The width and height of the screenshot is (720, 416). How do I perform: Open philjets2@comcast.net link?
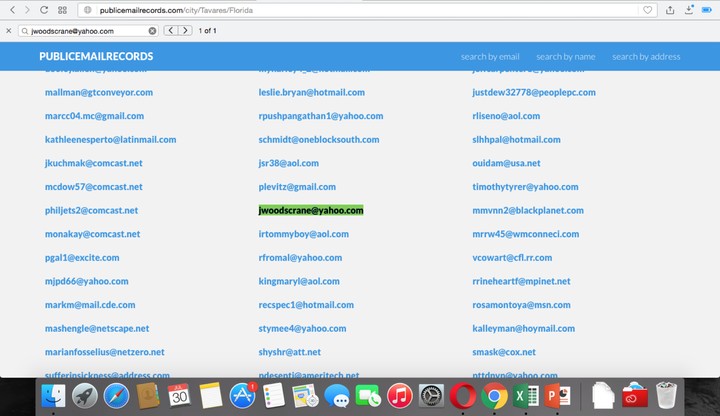(91, 210)
